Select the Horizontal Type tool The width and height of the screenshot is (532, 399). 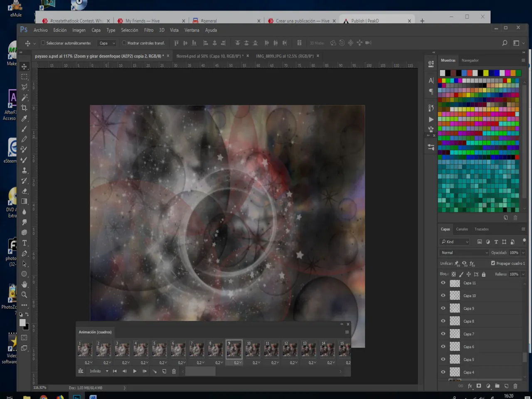[24, 243]
